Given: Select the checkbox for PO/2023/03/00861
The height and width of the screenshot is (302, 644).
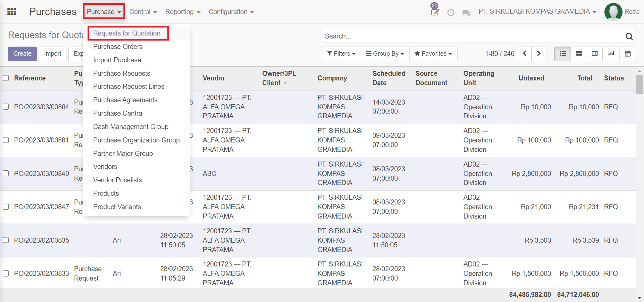Looking at the screenshot, I should [x=6, y=140].
